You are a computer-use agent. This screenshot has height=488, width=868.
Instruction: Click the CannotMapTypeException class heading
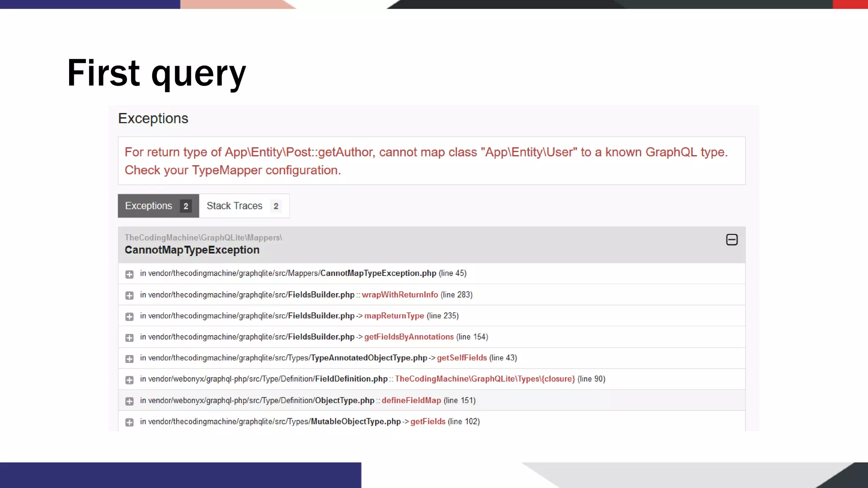(x=192, y=250)
